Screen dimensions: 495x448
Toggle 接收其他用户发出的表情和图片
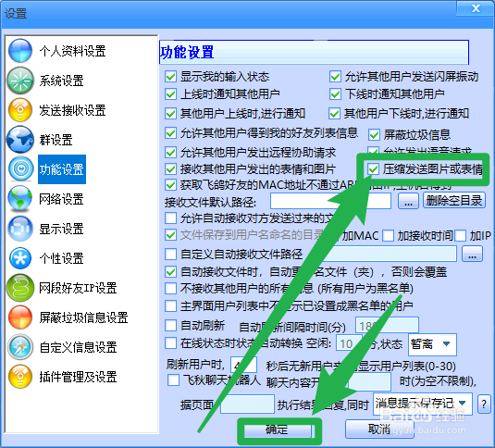pos(170,168)
